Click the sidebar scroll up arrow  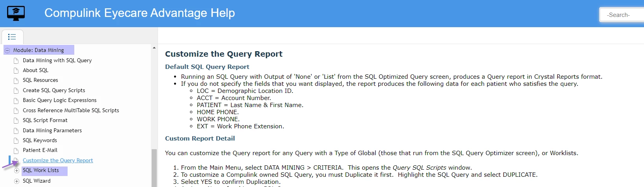(154, 48)
